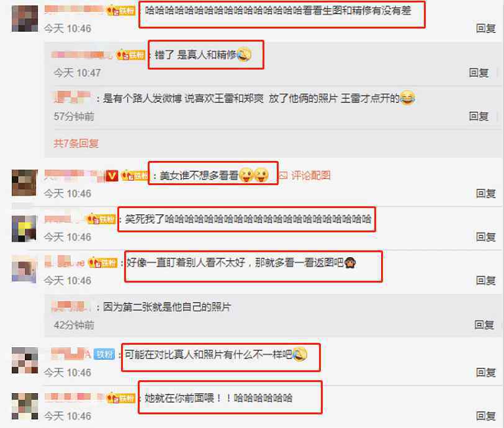Click 回复 on 美女谁不想多看看 comment

click(485, 193)
